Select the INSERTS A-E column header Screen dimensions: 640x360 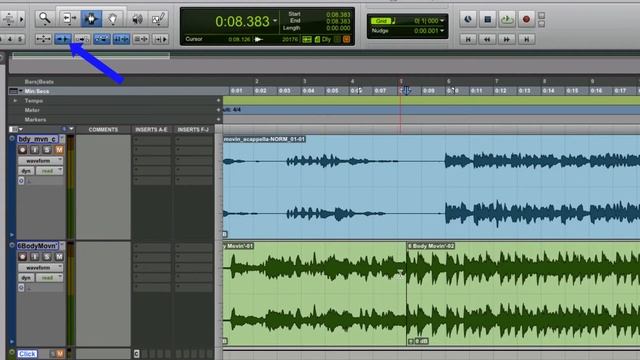[x=151, y=129]
